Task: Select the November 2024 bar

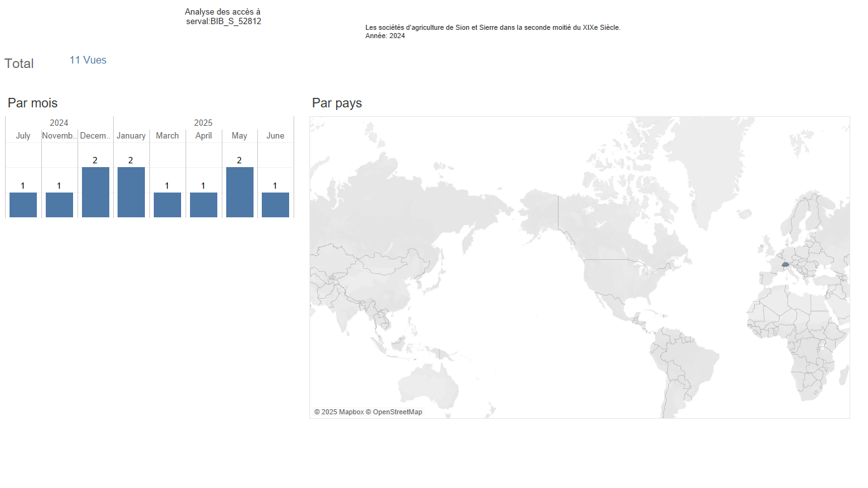Action: [x=59, y=205]
